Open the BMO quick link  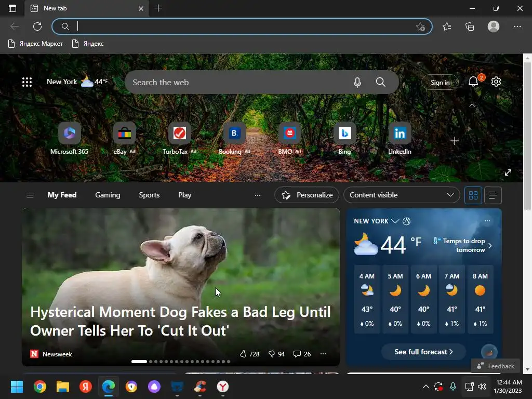(x=289, y=139)
